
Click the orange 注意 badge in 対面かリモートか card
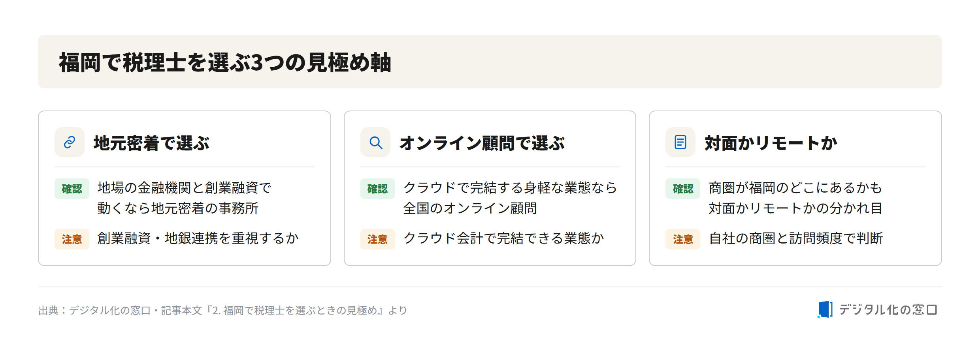683,239
